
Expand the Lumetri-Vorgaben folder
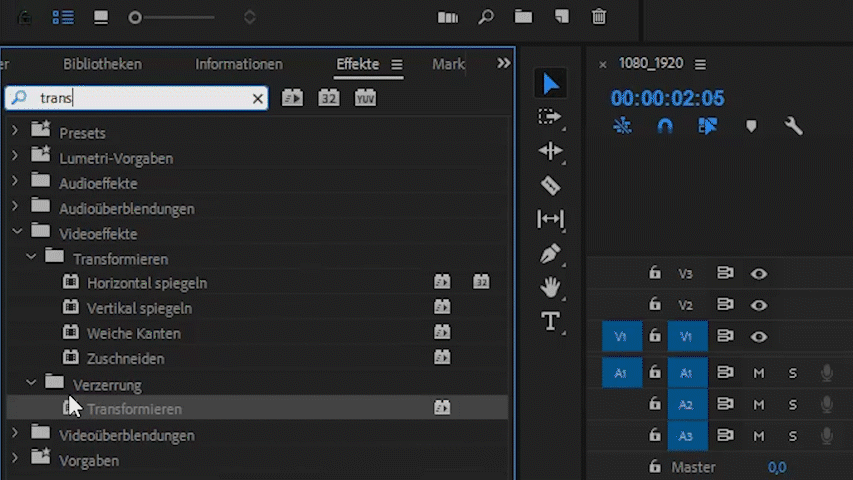15,157
